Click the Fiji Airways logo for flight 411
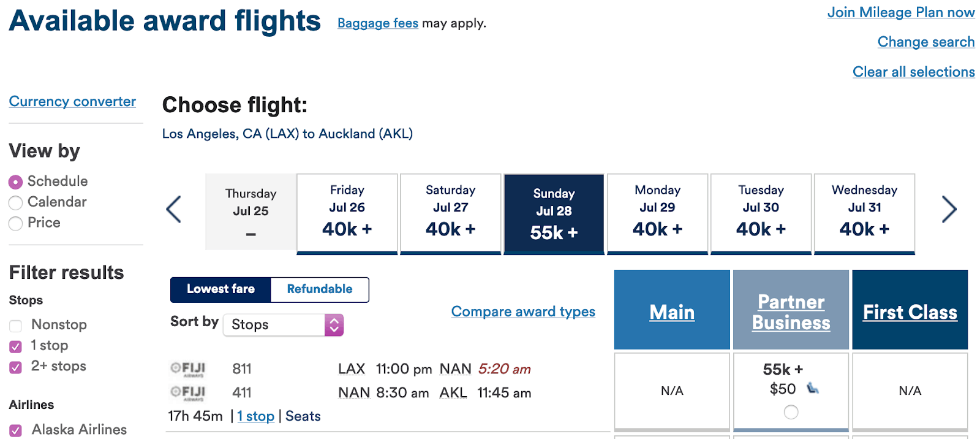 (188, 392)
